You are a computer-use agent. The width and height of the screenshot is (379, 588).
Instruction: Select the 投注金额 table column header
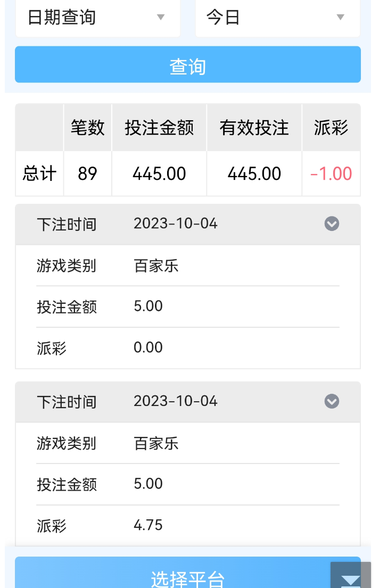[x=159, y=128]
